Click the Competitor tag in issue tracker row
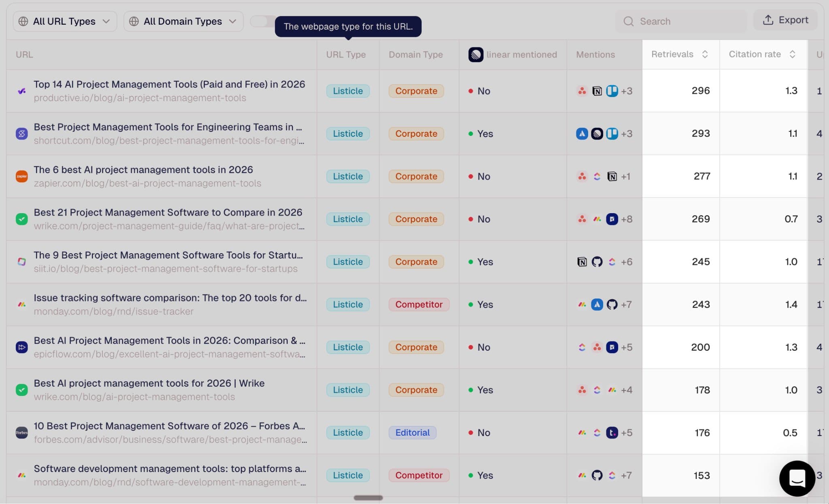 coord(419,304)
